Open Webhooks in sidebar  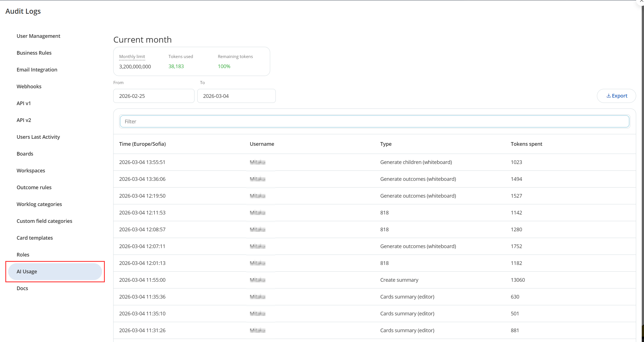pos(29,86)
